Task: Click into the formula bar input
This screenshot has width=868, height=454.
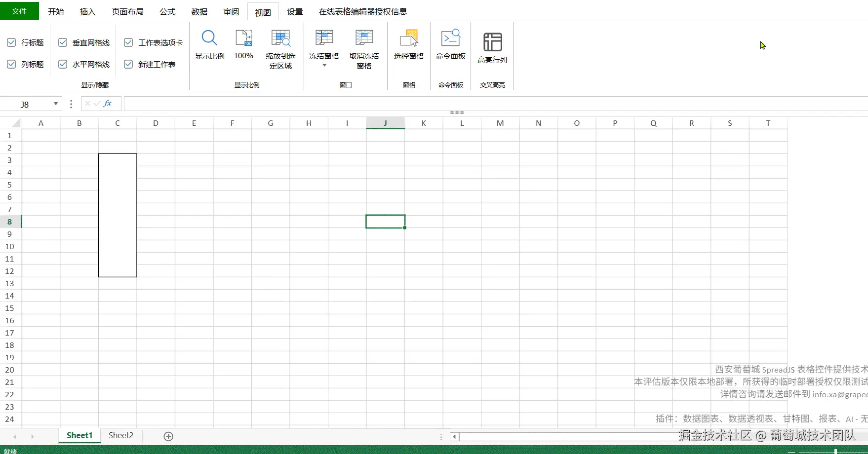Action: 496,104
